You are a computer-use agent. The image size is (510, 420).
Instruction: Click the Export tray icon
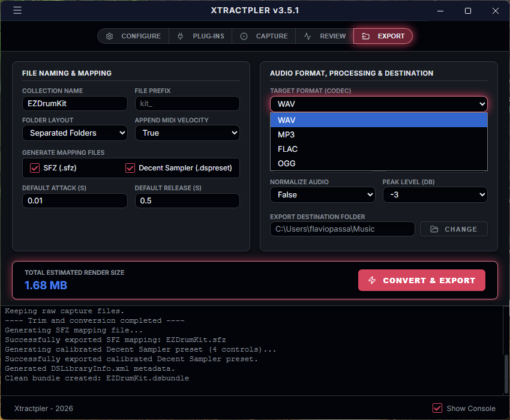pyautogui.click(x=366, y=36)
